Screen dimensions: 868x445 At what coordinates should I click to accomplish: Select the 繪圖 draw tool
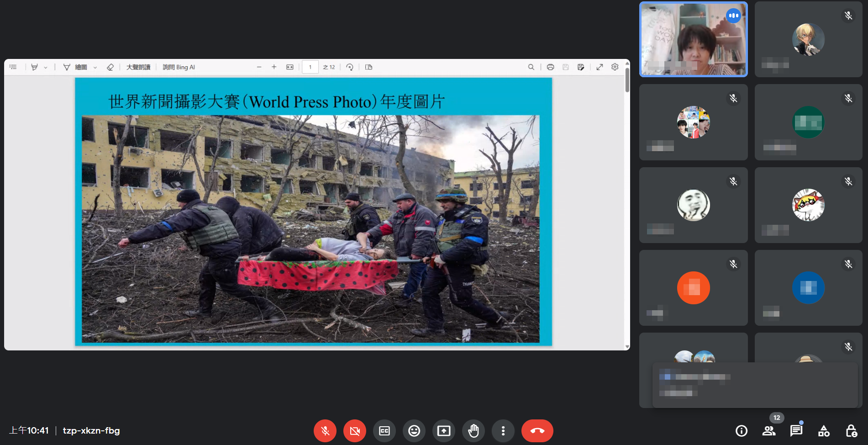pos(75,67)
